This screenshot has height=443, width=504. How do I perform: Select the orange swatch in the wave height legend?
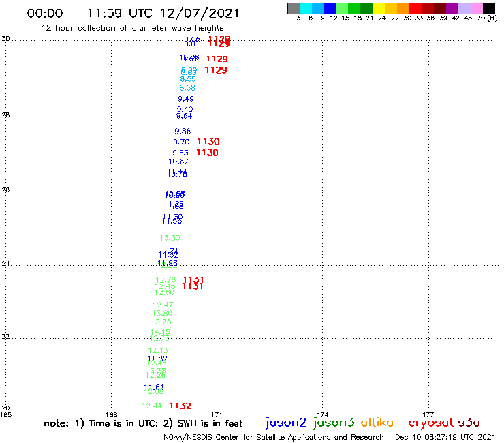click(x=403, y=8)
